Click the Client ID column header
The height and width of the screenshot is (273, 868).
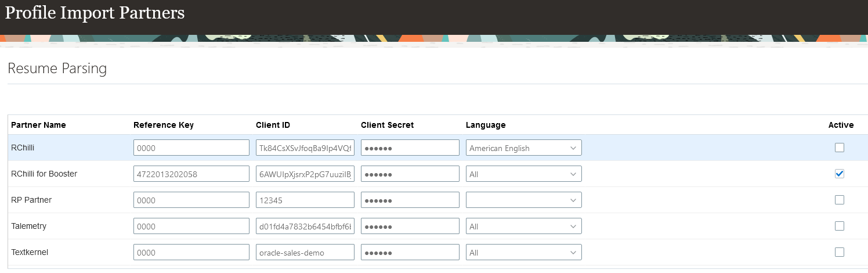(273, 125)
